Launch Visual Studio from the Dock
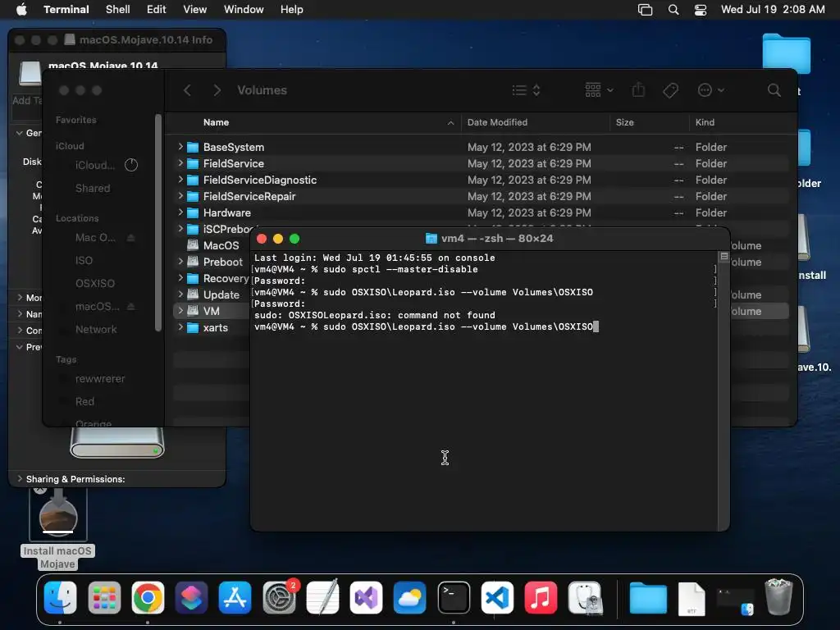Screen dimensions: 840x630 point(366,597)
